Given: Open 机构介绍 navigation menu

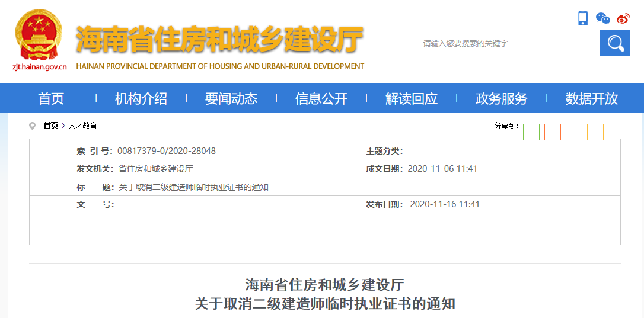Looking at the screenshot, I should tap(141, 99).
